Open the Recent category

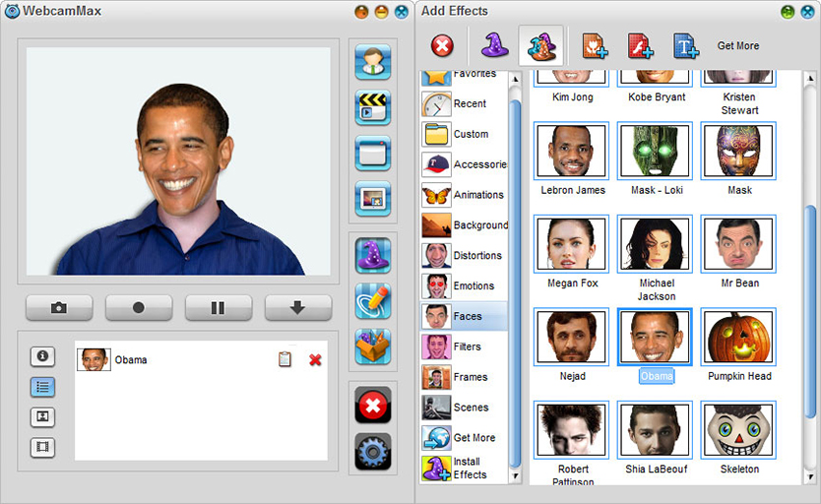click(x=464, y=103)
